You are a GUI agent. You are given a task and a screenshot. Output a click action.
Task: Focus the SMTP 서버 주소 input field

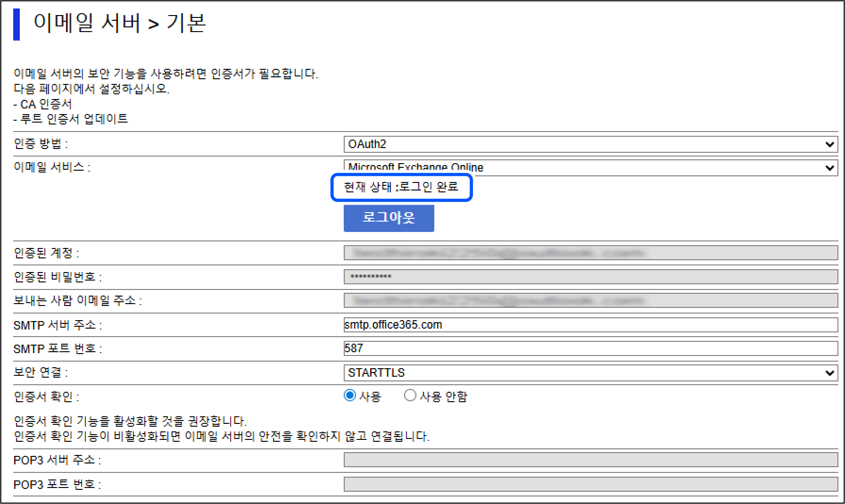pyautogui.click(x=590, y=325)
